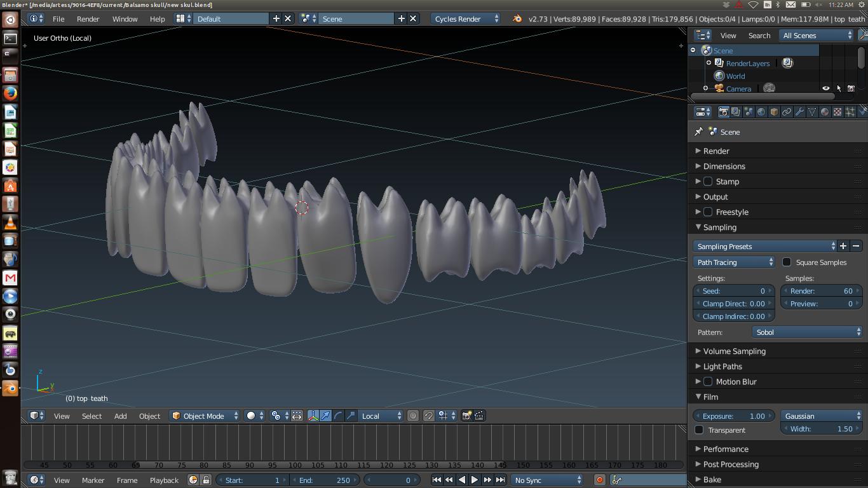
Task: Remove sampling preset with minus button
Action: 856,246
